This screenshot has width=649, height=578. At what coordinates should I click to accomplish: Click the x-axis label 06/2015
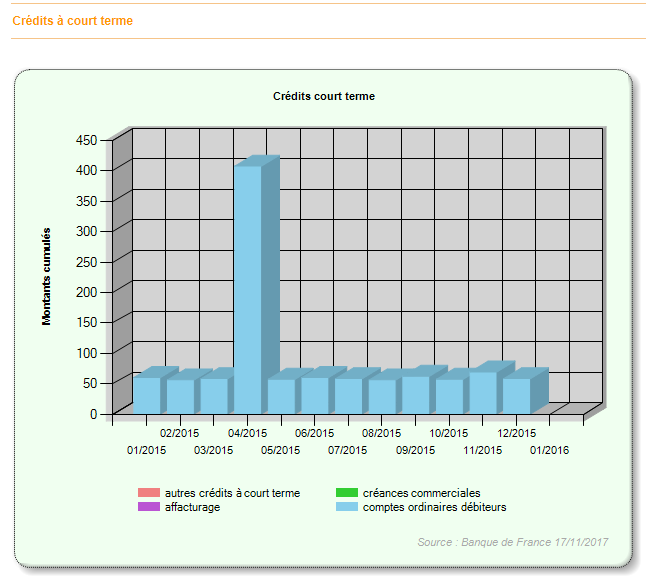click(x=314, y=433)
